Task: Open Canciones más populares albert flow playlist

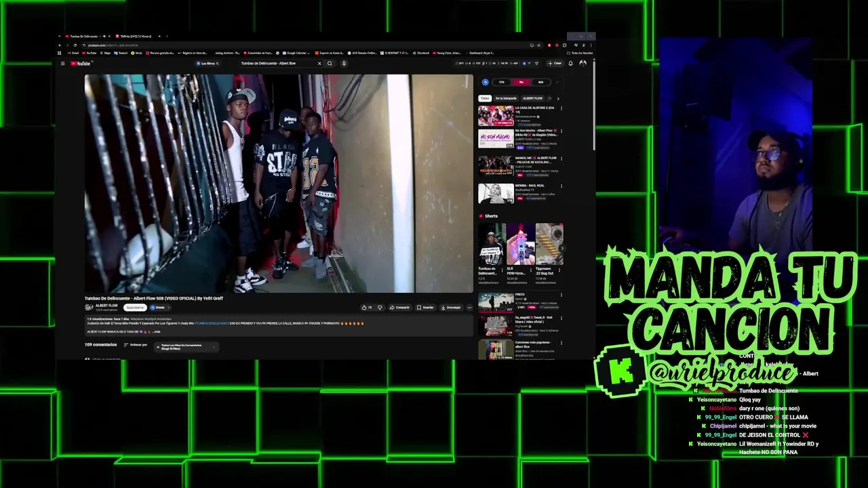Action: pos(496,350)
